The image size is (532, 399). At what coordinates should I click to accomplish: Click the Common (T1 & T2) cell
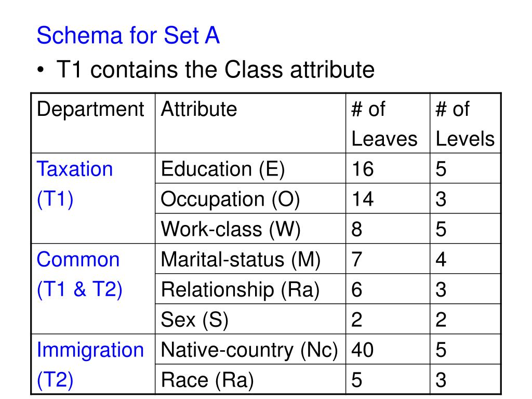93,289
